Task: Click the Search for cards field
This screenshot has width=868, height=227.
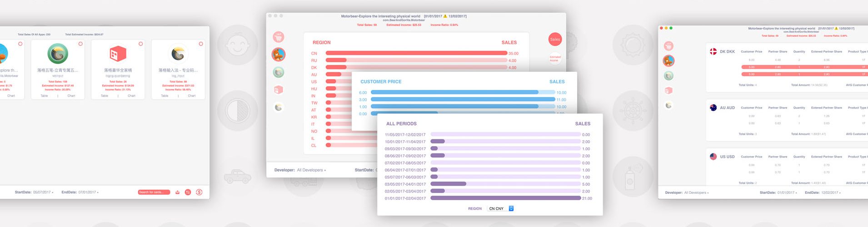Action: [x=154, y=192]
